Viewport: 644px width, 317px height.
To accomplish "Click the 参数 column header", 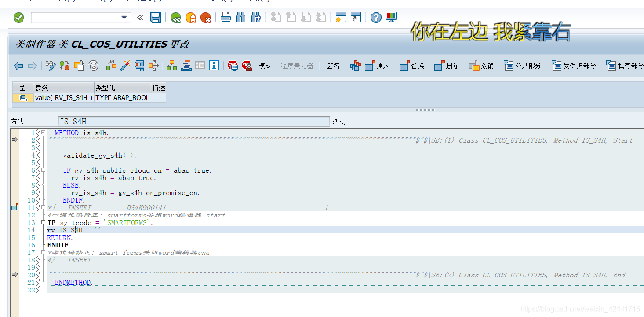I will (64, 88).
